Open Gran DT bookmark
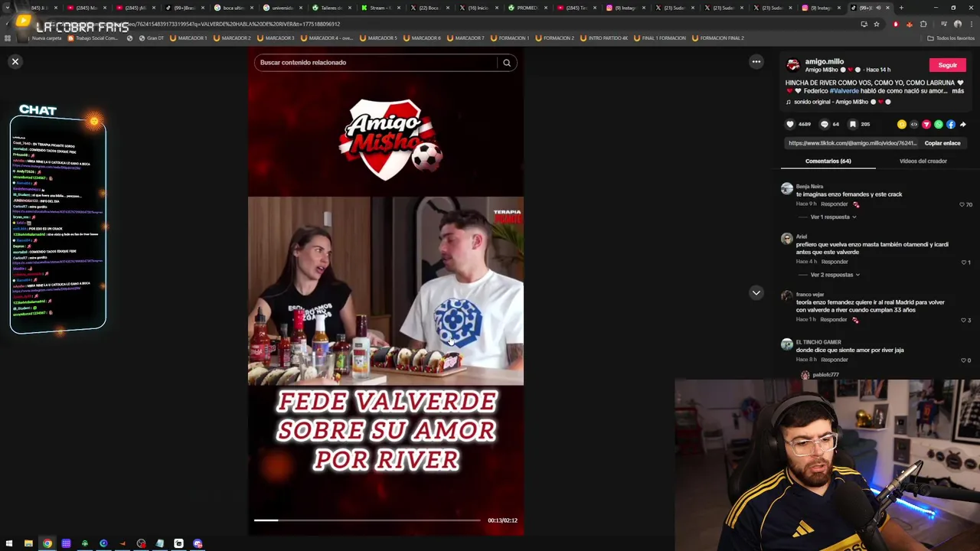Image resolution: width=980 pixels, height=551 pixels. pos(151,38)
